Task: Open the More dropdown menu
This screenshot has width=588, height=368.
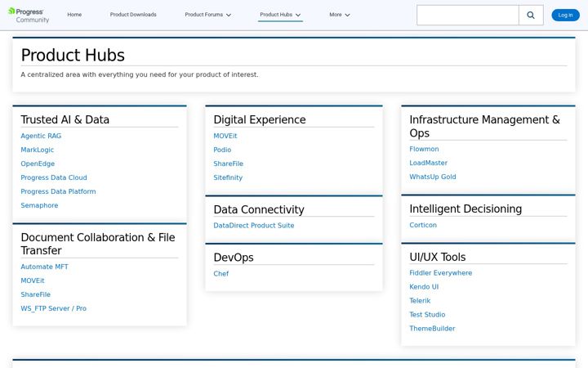Action: pos(340,15)
